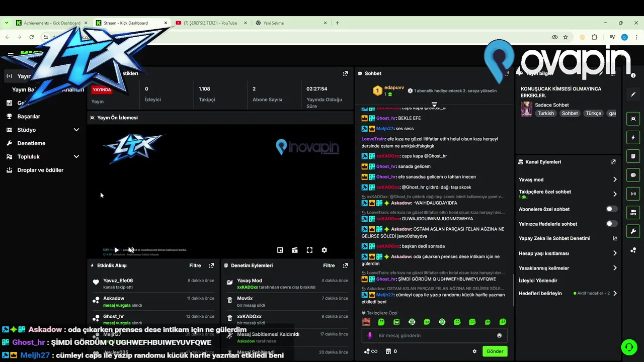The image size is (644, 362).
Task: Click Yavuz_Efe06 in activity feed
Action: 118,281
